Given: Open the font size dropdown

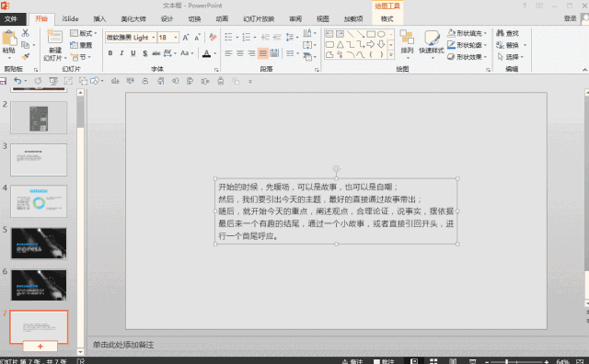Looking at the screenshot, I should 176,37.
